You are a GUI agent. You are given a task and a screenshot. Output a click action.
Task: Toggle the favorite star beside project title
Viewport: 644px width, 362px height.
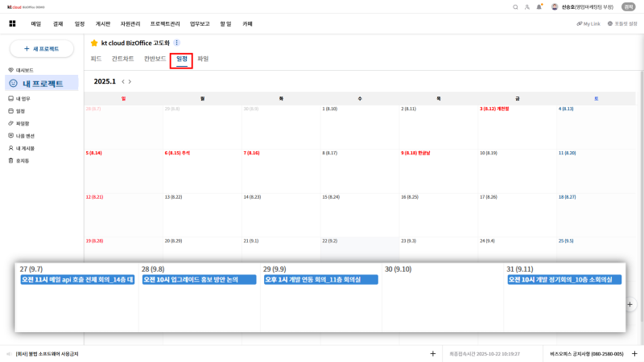tap(94, 43)
